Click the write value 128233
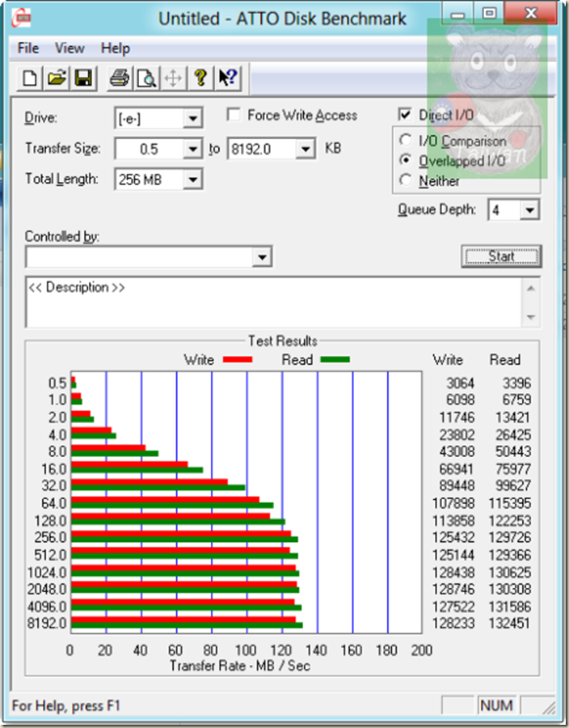 453,623
